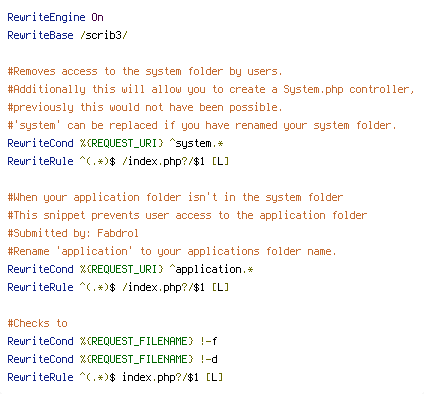Click the '#When your application folder' comment
The image size is (424, 394).
coord(175,197)
